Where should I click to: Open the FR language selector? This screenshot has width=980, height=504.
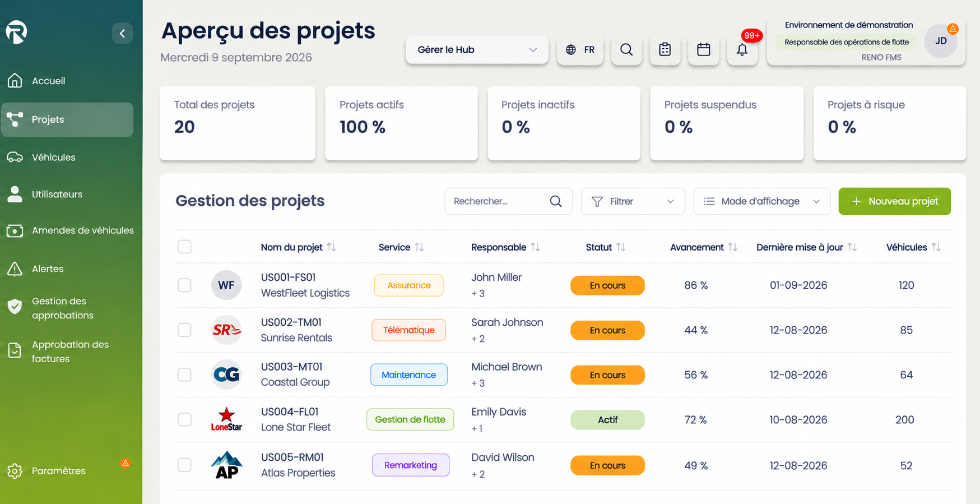tap(580, 50)
